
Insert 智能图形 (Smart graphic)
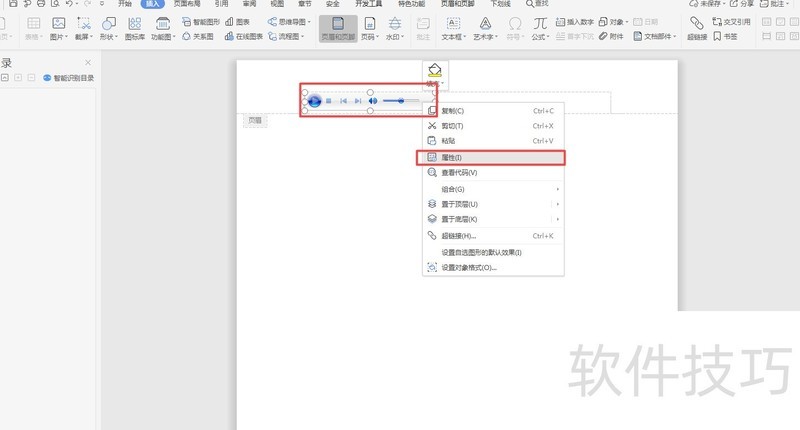pos(201,22)
